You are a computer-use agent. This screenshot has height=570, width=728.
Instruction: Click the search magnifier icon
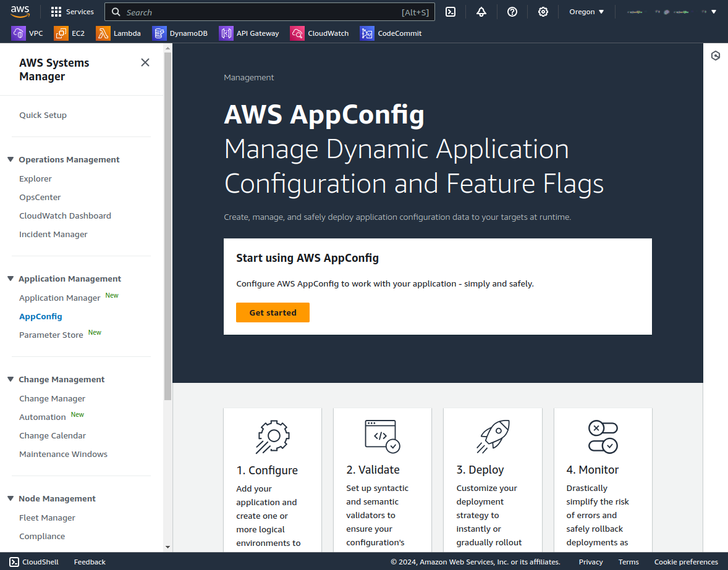[116, 12]
